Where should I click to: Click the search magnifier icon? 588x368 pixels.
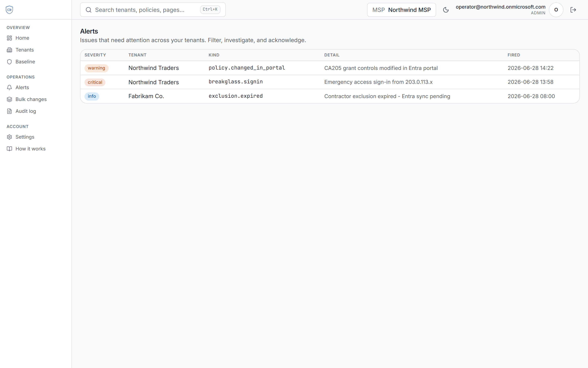89,10
